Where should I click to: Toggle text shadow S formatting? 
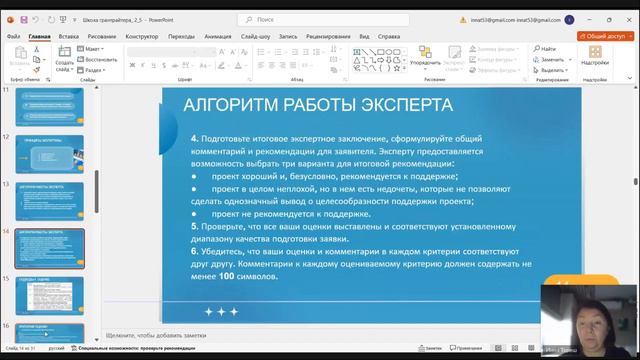click(164, 65)
